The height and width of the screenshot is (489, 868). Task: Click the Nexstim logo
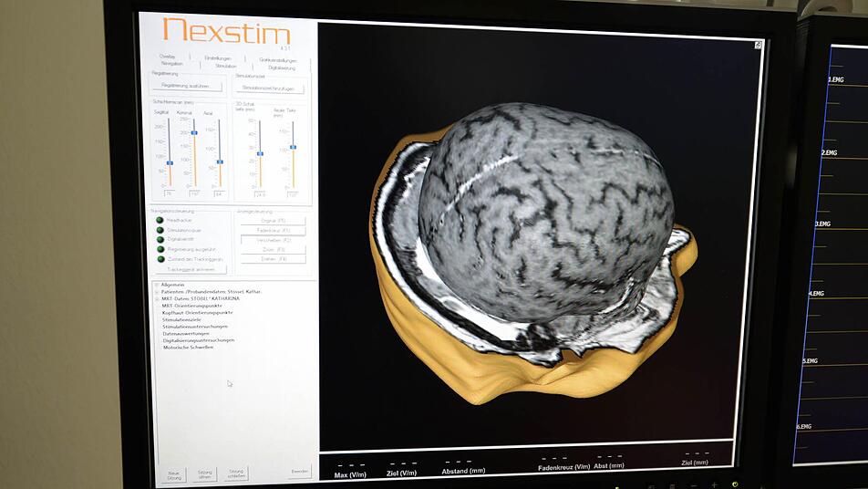226,31
